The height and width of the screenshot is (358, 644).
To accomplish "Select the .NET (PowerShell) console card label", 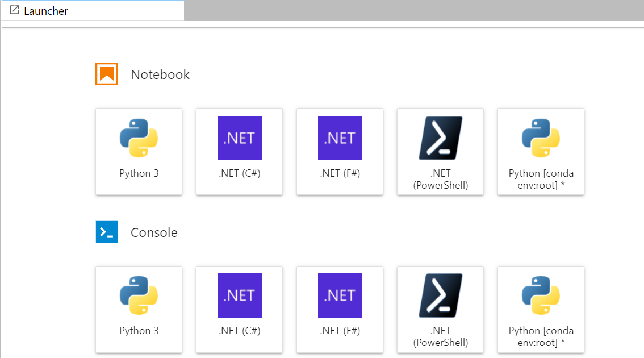I will 440,335.
